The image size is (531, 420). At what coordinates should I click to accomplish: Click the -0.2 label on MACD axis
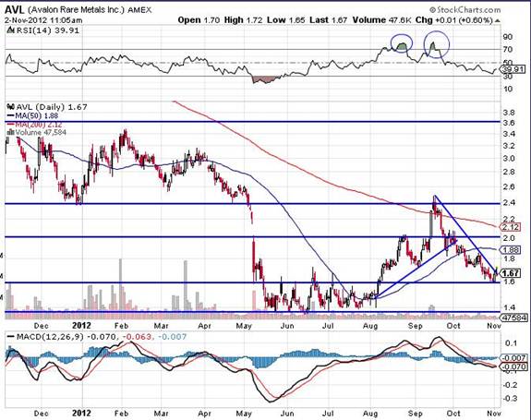pyautogui.click(x=510, y=385)
